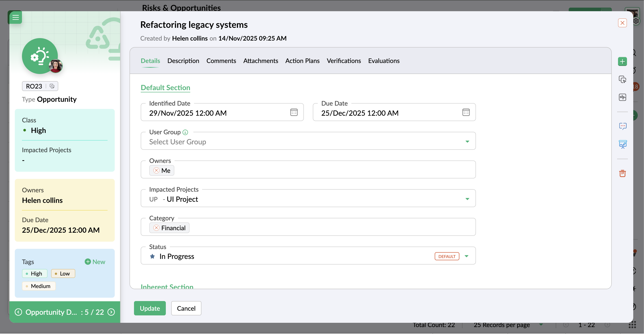Remove the Financial category chip

pos(156,228)
